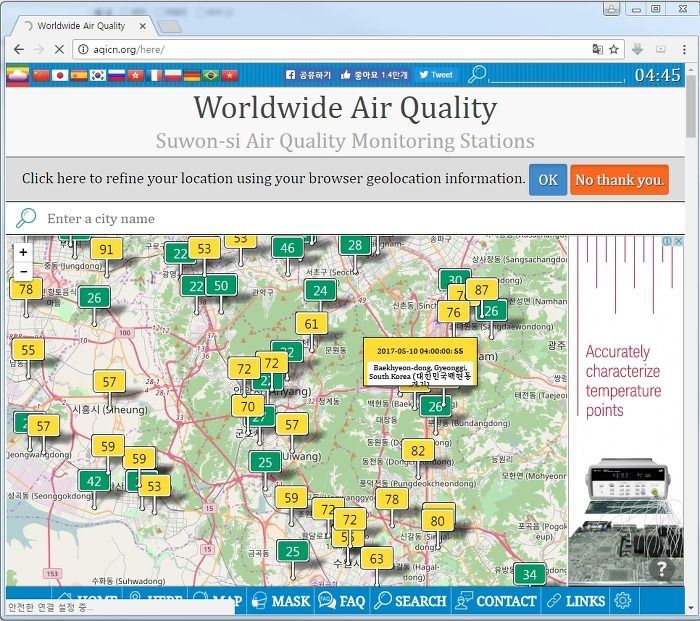The width and height of the screenshot is (700, 621).
Task: Click the Tweet button
Action: (436, 75)
